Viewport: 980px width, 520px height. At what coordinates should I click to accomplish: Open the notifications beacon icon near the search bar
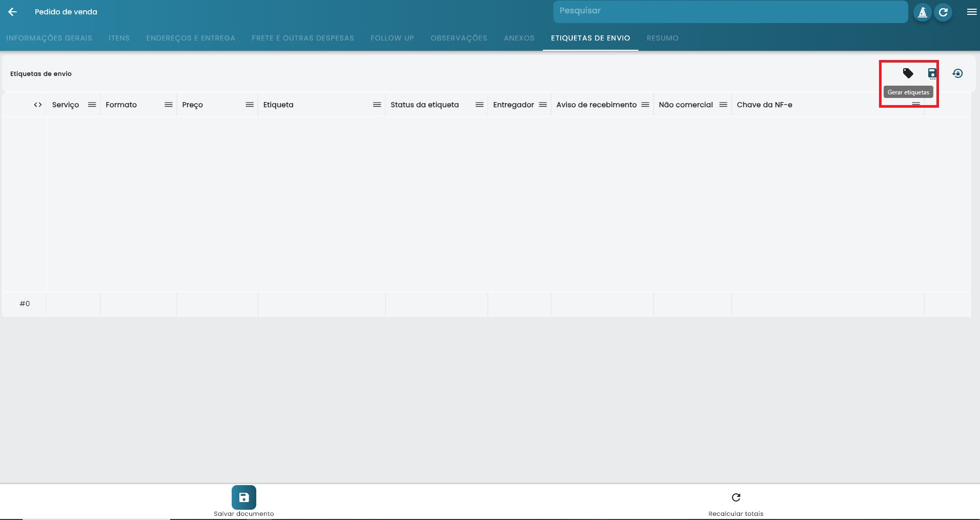pyautogui.click(x=922, y=12)
